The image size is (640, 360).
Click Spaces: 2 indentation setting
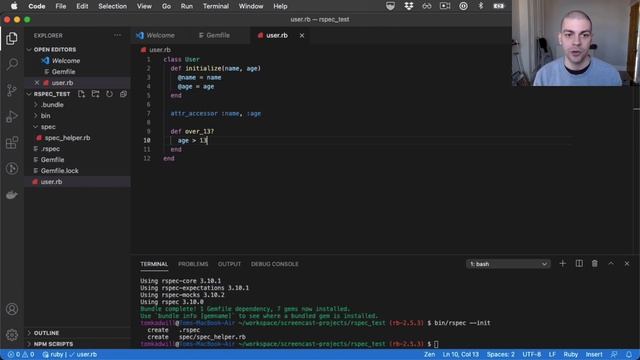(500, 354)
